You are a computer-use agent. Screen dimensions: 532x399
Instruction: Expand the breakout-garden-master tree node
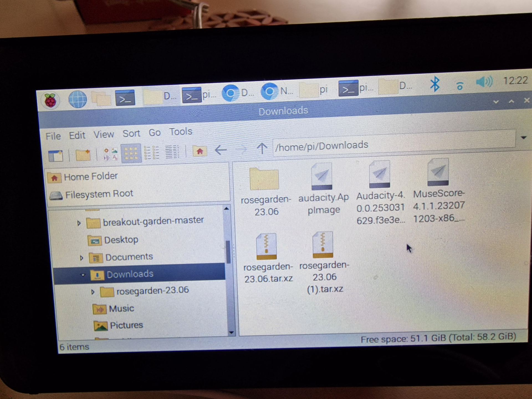[x=79, y=223]
